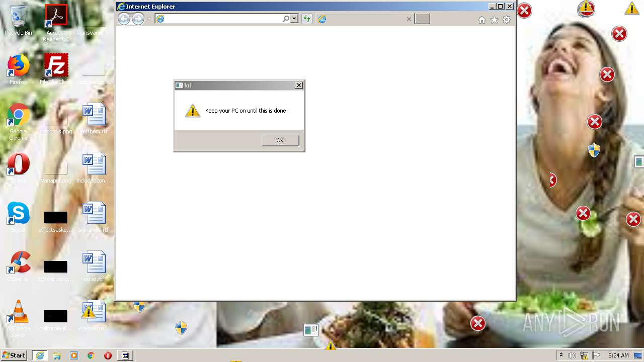Select the yetthem.rtf document
This screenshot has width=644, height=362.
[94, 119]
